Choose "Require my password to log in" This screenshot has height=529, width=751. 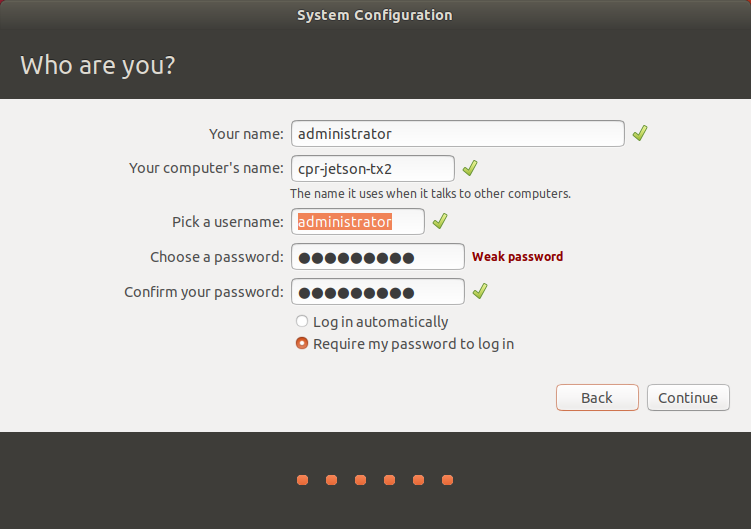[302, 344]
